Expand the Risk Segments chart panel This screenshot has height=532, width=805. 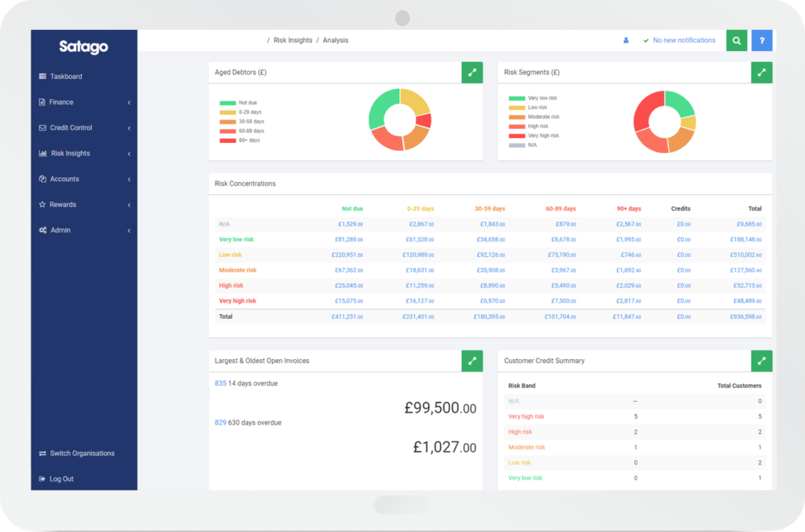click(x=761, y=72)
